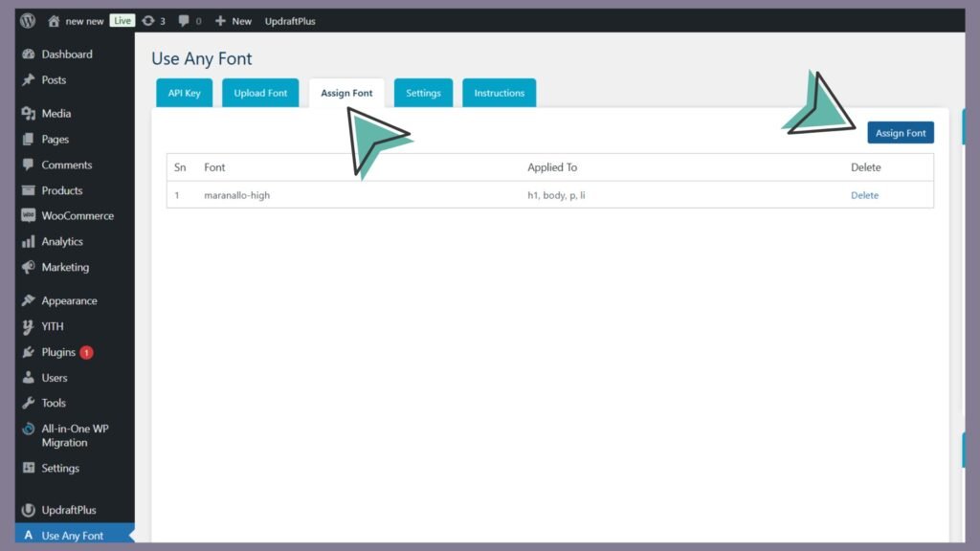Open Appearance in sidebar
This screenshot has width=980, height=551.
point(69,300)
